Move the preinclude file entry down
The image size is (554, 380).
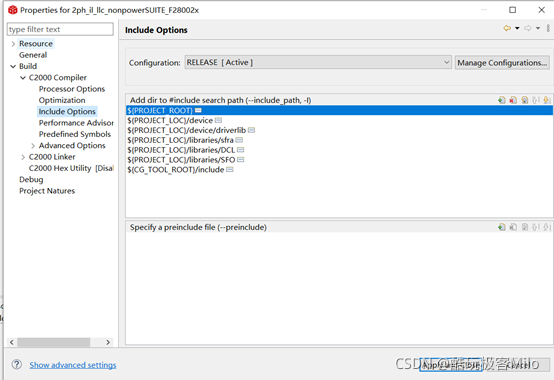click(x=547, y=227)
